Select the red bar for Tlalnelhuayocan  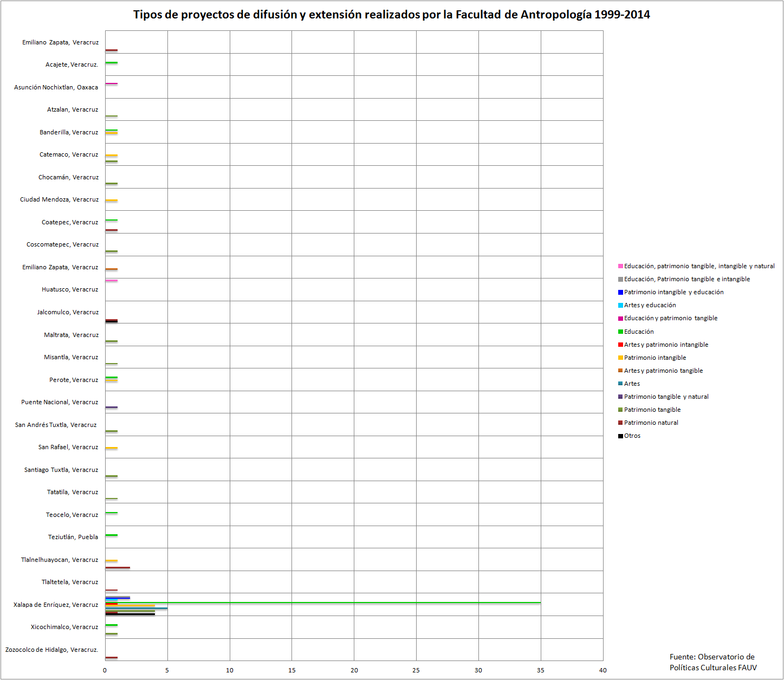116,567
